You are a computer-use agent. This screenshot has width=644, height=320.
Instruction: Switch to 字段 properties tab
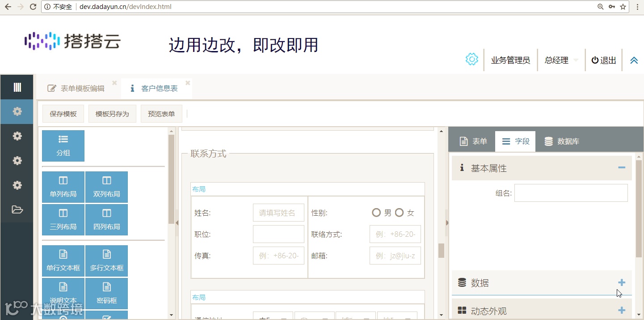515,141
